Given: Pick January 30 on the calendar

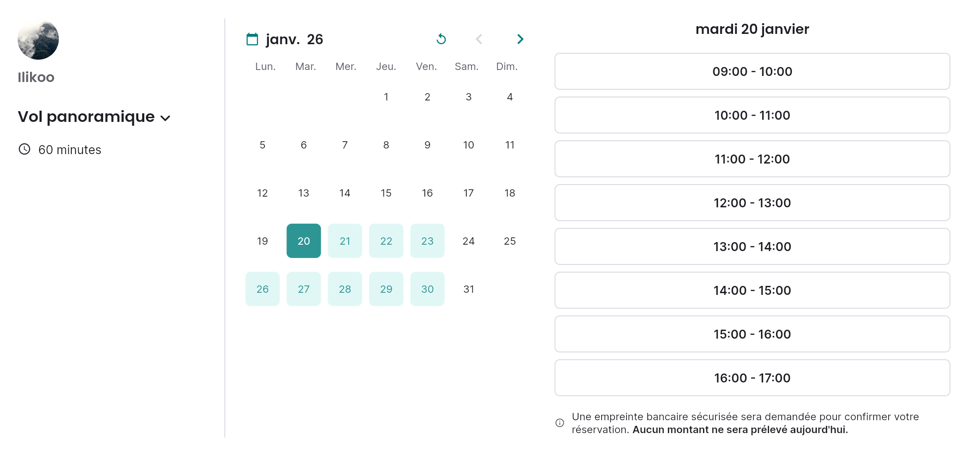Looking at the screenshot, I should (x=427, y=289).
